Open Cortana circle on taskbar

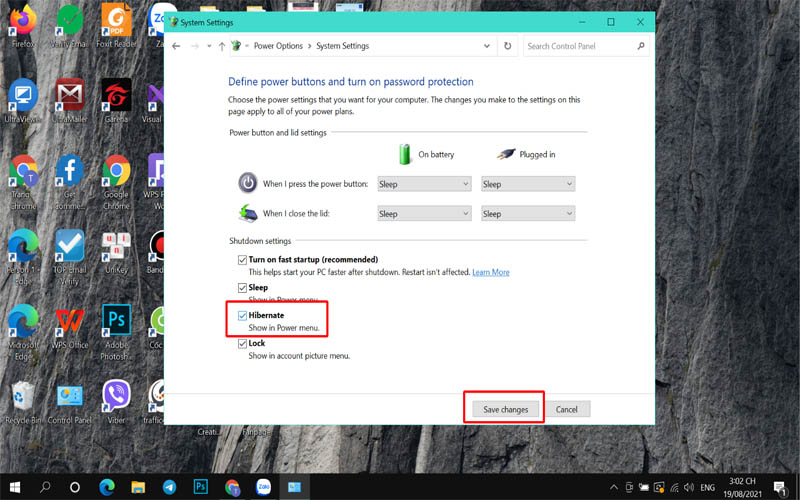pyautogui.click(x=74, y=487)
